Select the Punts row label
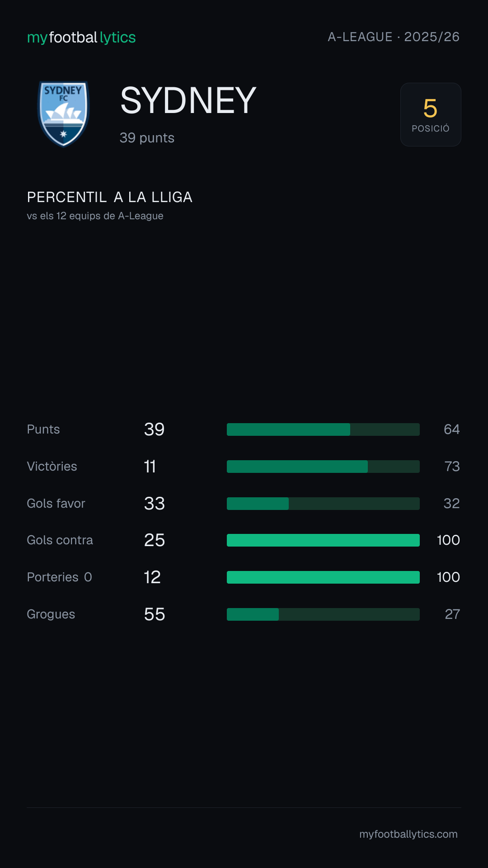 coord(43,429)
